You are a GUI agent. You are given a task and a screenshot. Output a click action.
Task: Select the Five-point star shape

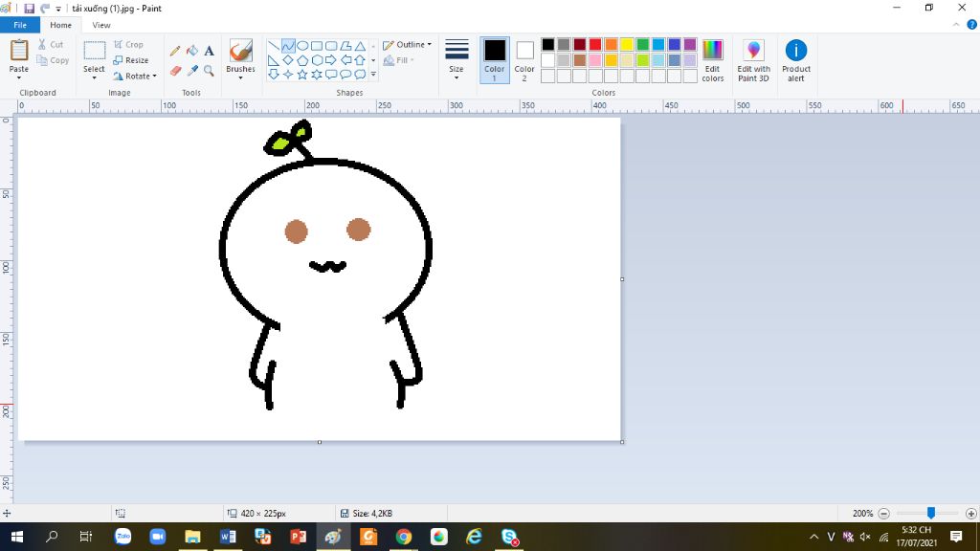(x=302, y=75)
